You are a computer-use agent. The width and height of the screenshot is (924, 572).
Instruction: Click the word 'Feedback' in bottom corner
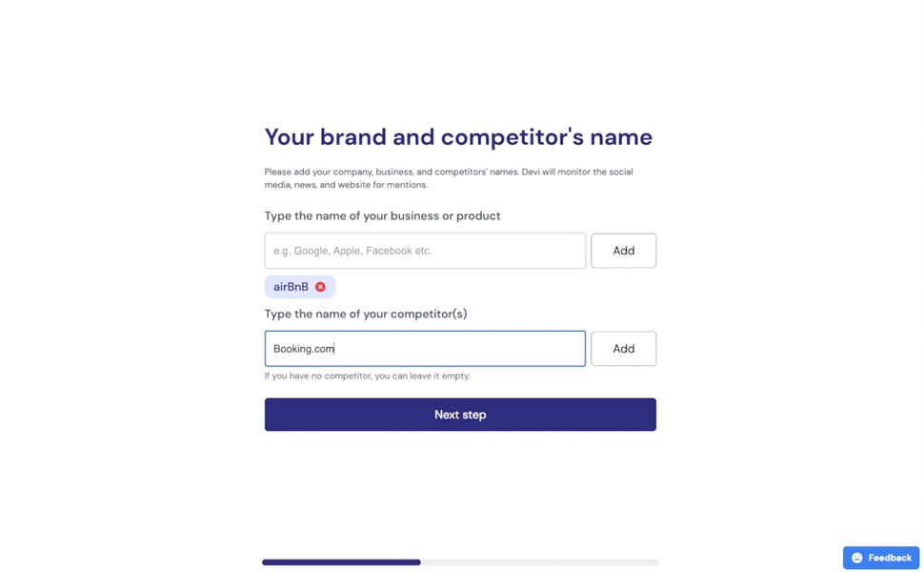click(x=889, y=558)
